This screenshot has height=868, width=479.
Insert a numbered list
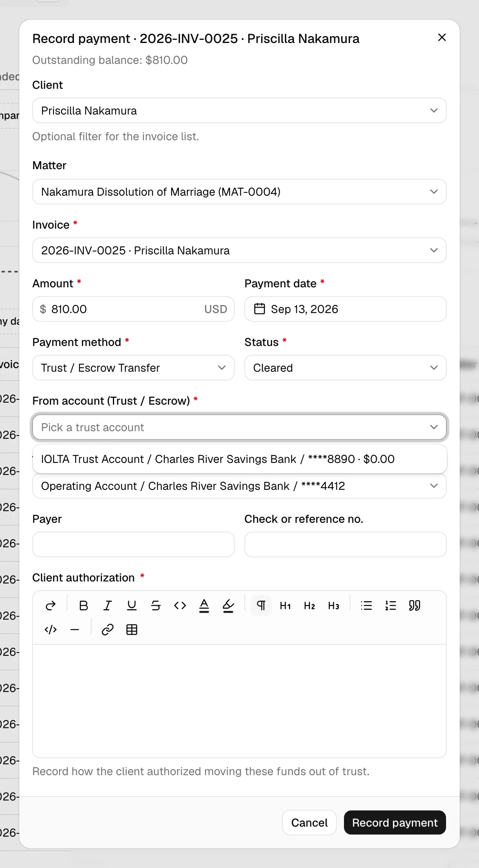391,606
